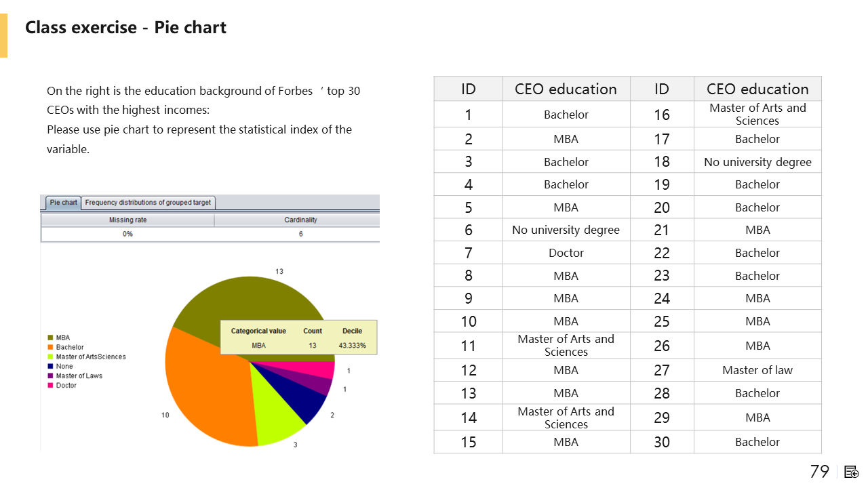Screen dimensions: 868x488
Task: Select the slide title Class exercise - Pie chart
Action: (125, 28)
